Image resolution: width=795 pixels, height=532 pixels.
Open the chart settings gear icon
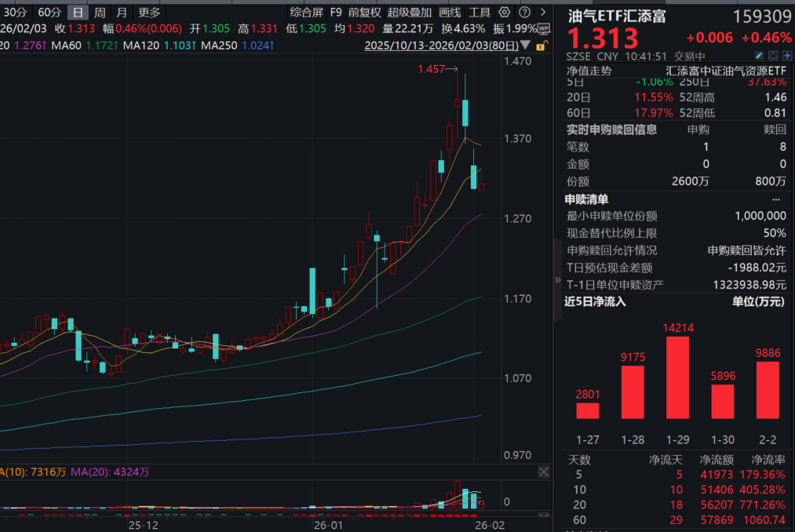504,13
